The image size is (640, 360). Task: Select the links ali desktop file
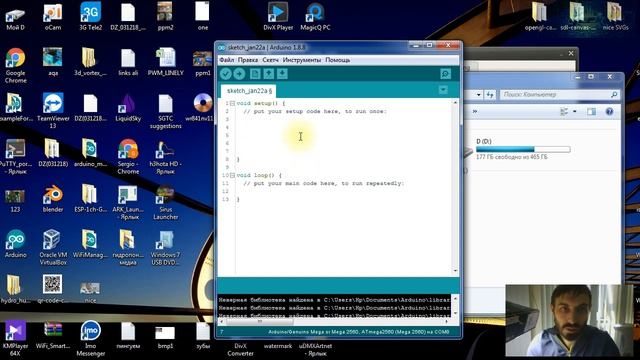pos(128,62)
